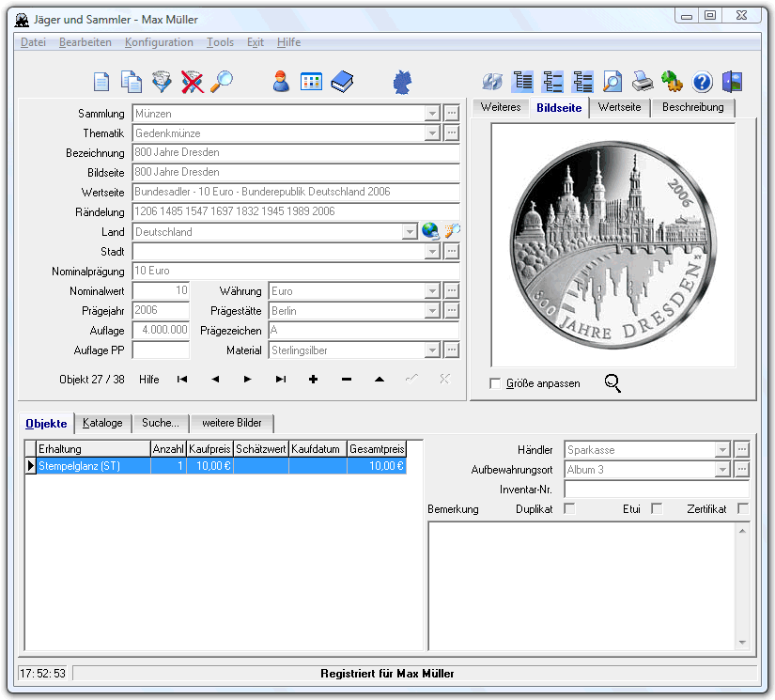This screenshot has height=700, width=775.
Task: Open the Thematik dropdown
Action: [432, 133]
